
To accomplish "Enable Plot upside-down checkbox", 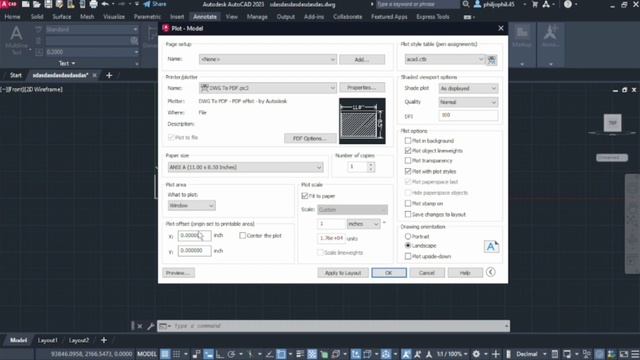I will (x=408, y=256).
